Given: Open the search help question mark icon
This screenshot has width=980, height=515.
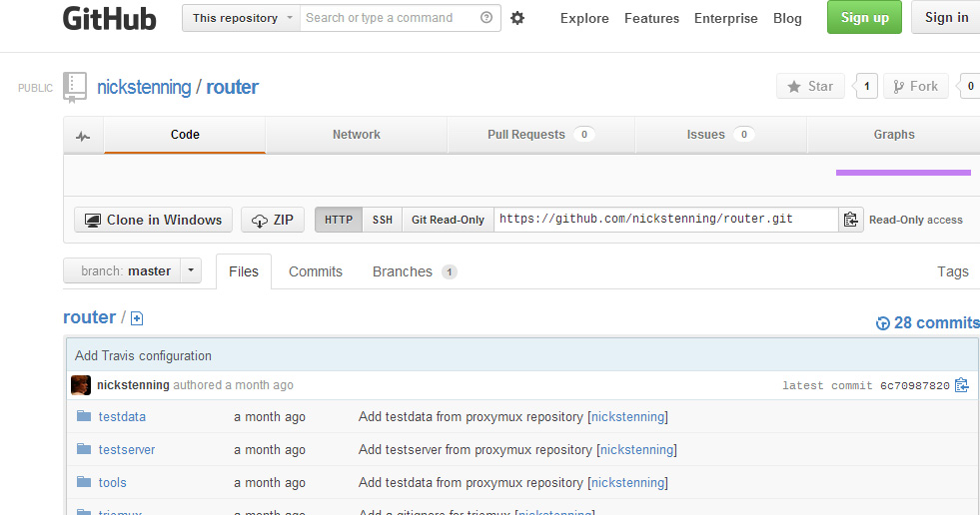Looking at the screenshot, I should [x=487, y=18].
